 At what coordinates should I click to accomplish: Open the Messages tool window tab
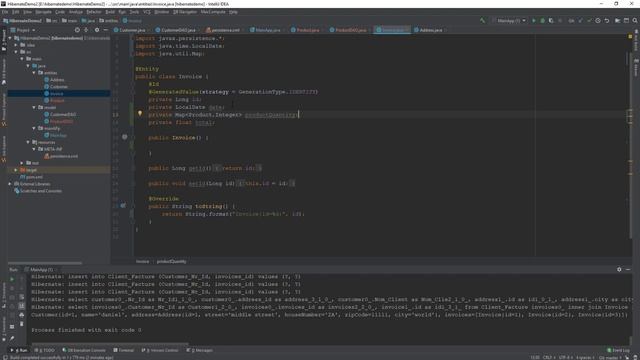(x=199, y=350)
